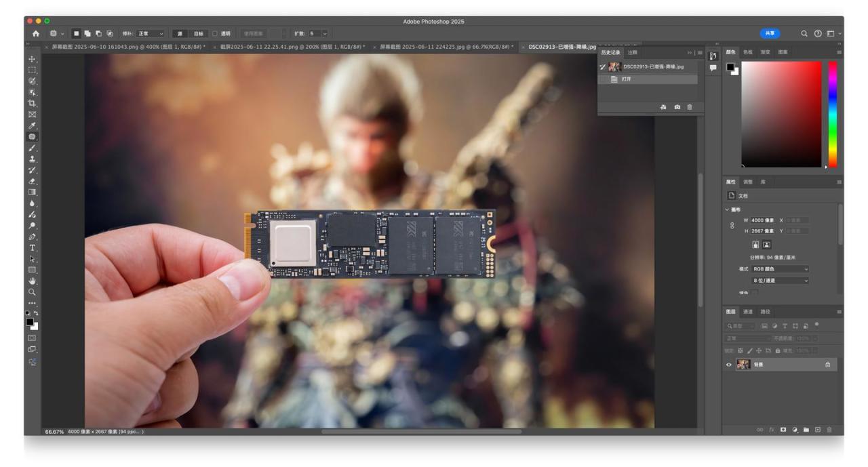Select subtract from selection mode

coord(98,33)
